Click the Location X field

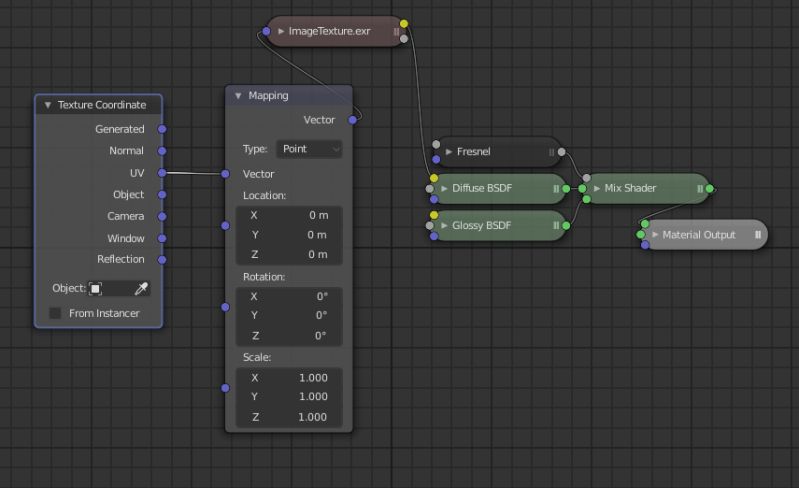(289, 215)
